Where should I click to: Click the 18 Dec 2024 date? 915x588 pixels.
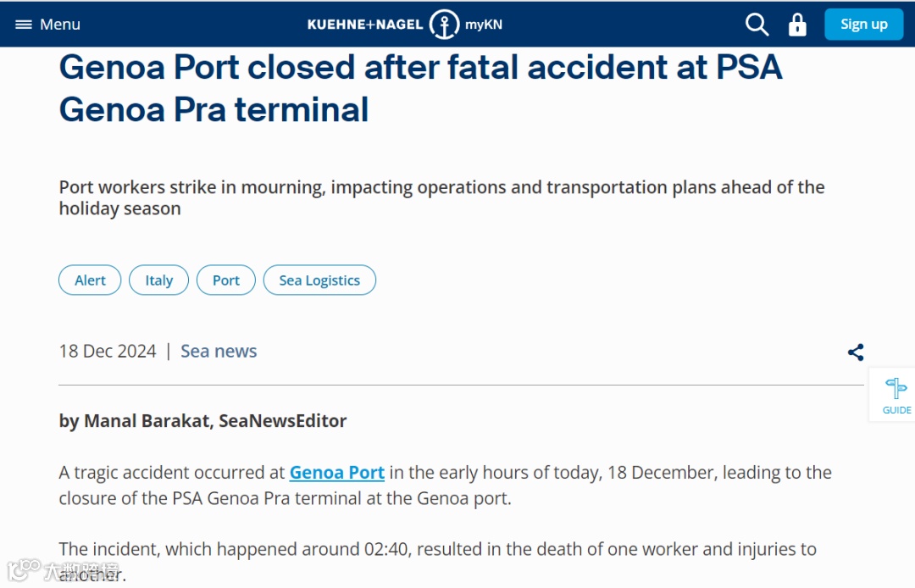[x=108, y=352]
